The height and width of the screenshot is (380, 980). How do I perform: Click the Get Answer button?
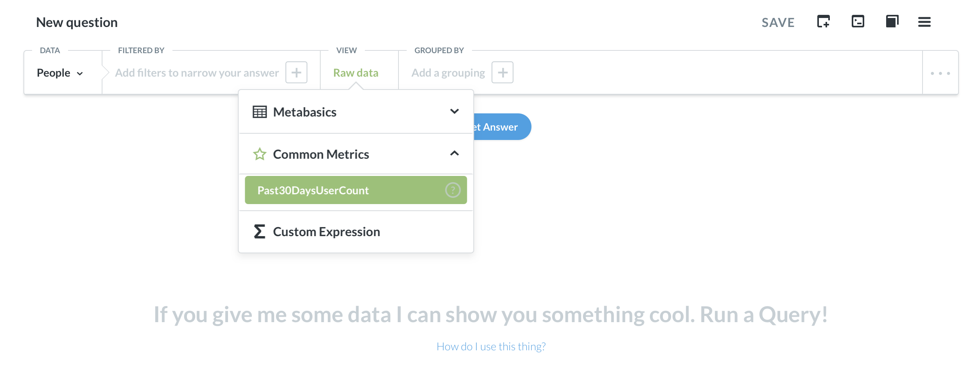click(502, 127)
